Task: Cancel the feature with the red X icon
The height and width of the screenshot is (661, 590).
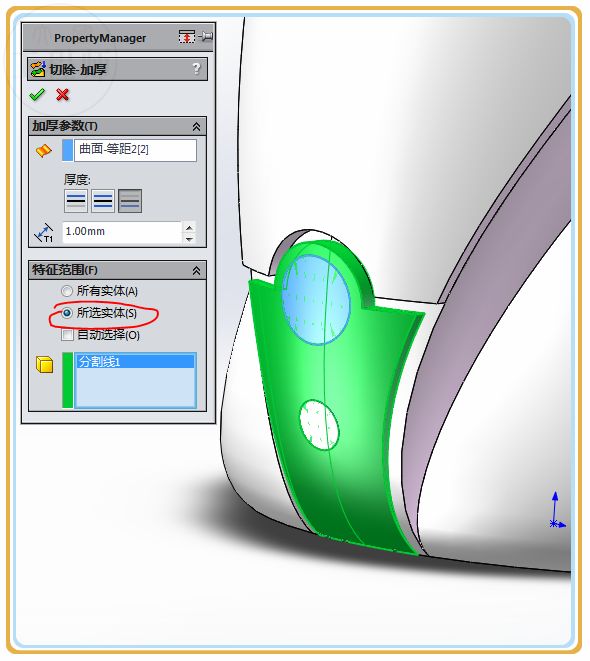Action: pyautogui.click(x=62, y=95)
